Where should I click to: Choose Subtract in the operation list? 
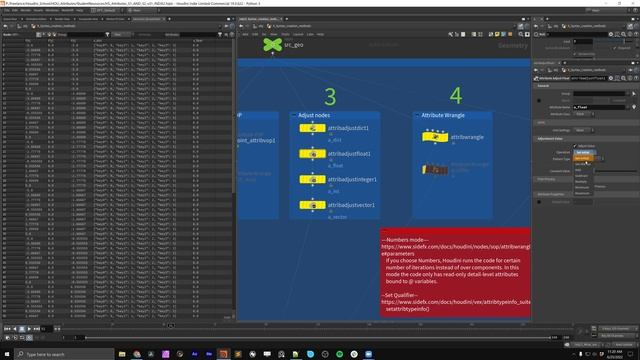click(x=583, y=176)
